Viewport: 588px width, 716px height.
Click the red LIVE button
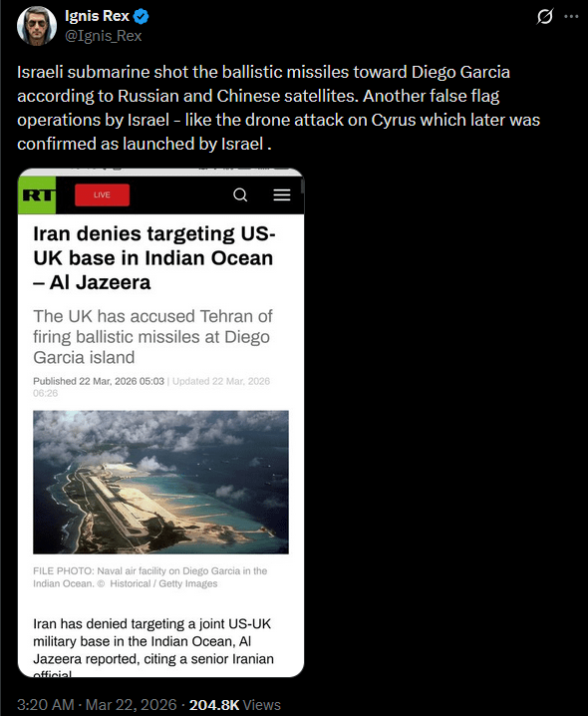[x=103, y=195]
